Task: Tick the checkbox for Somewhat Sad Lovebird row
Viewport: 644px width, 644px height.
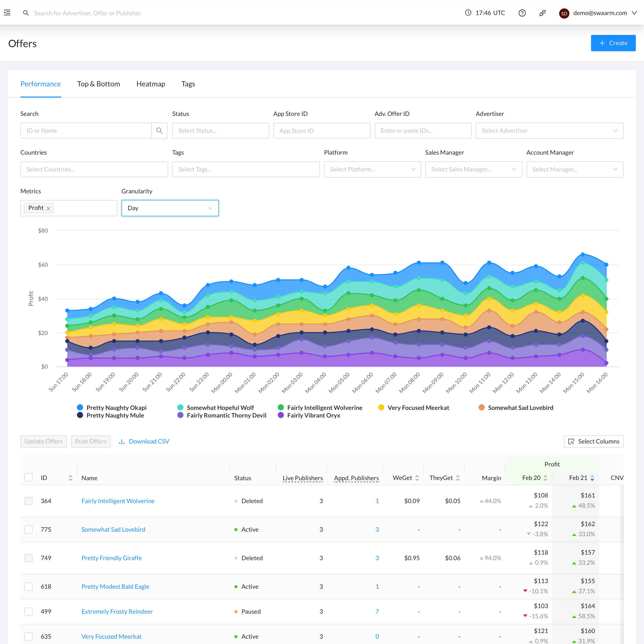Action: [29, 529]
